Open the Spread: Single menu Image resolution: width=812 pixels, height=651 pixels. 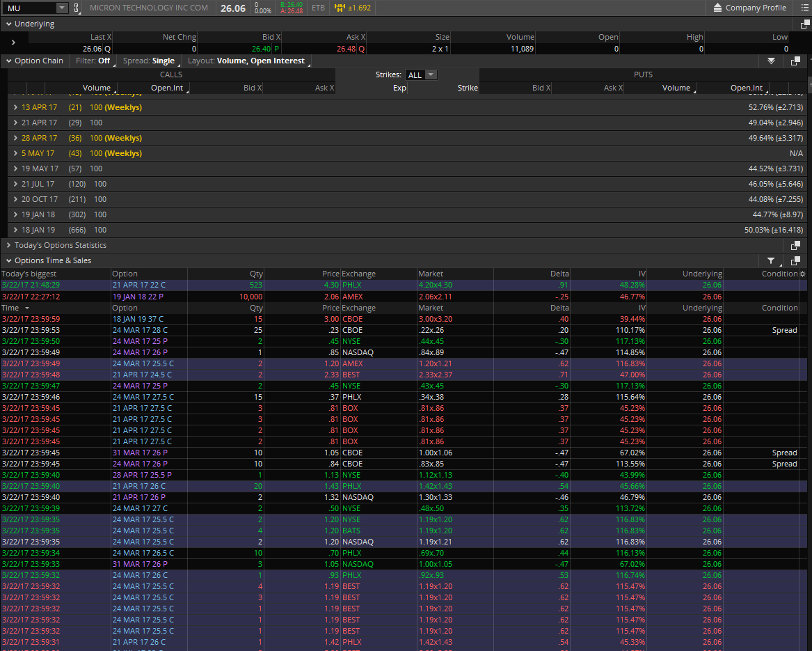click(x=149, y=61)
